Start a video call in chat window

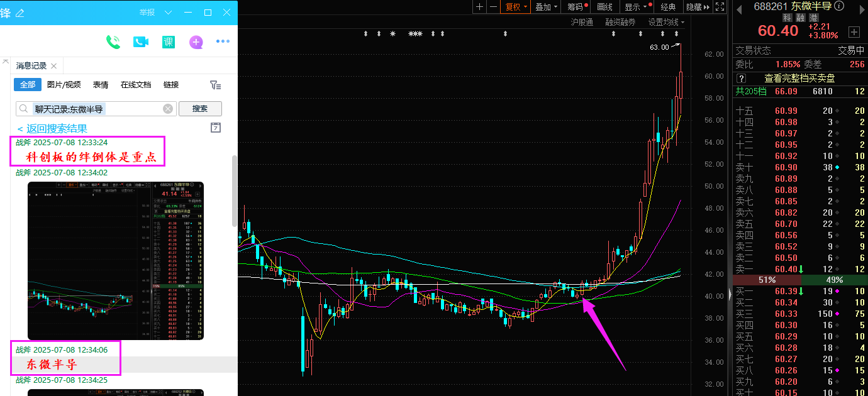click(x=141, y=41)
